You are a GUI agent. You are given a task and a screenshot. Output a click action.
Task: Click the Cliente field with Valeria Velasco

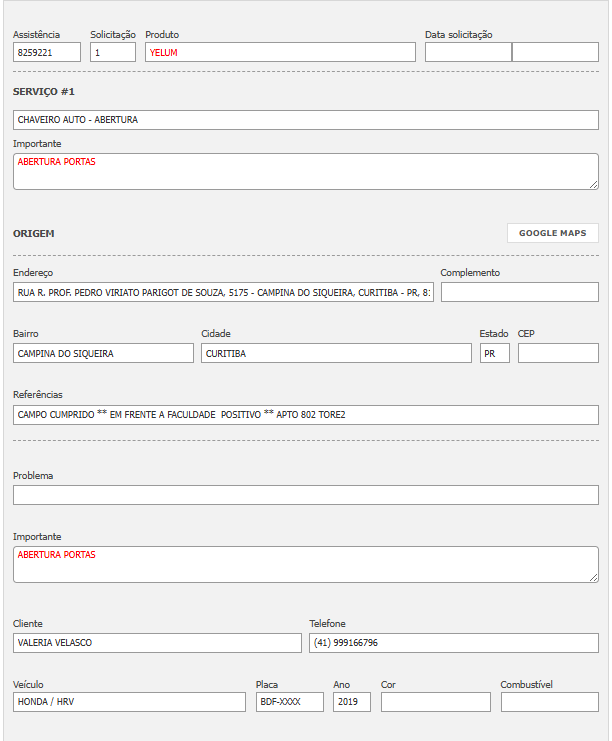click(157, 642)
